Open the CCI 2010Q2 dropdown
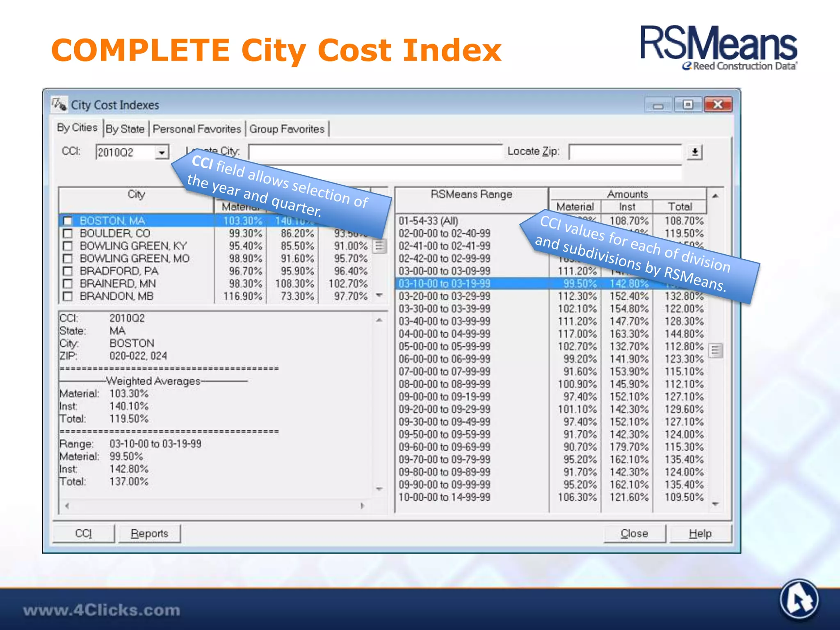The width and height of the screenshot is (840, 630). click(x=162, y=153)
